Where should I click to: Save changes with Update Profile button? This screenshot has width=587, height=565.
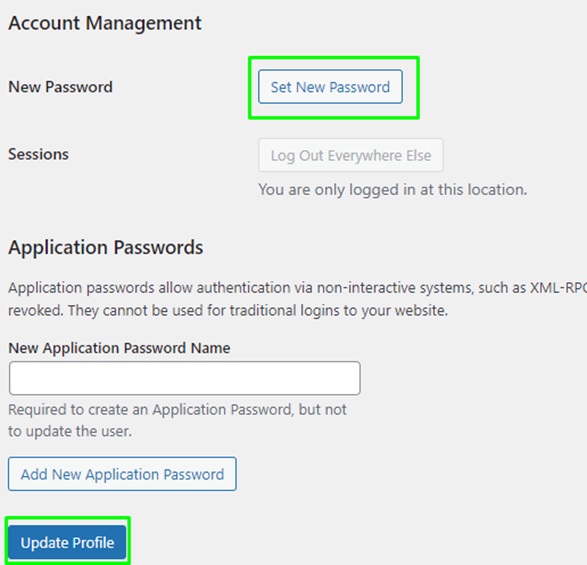tap(67, 542)
